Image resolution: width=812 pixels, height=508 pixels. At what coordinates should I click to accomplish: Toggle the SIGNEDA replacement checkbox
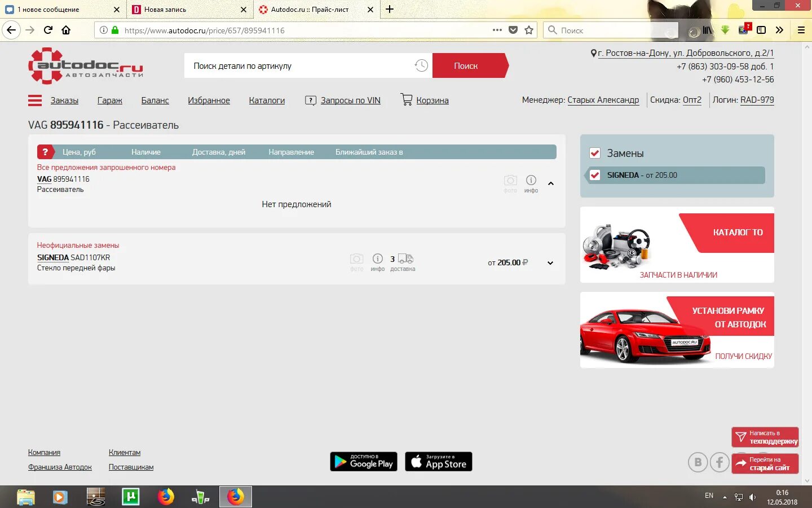tap(594, 175)
